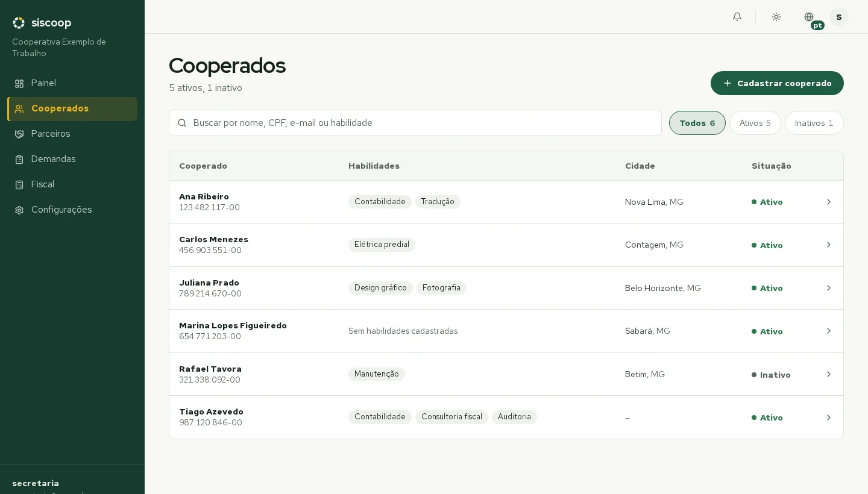This screenshot has height=494, width=868.
Task: Open the language globe selector
Action: pyautogui.click(x=809, y=17)
